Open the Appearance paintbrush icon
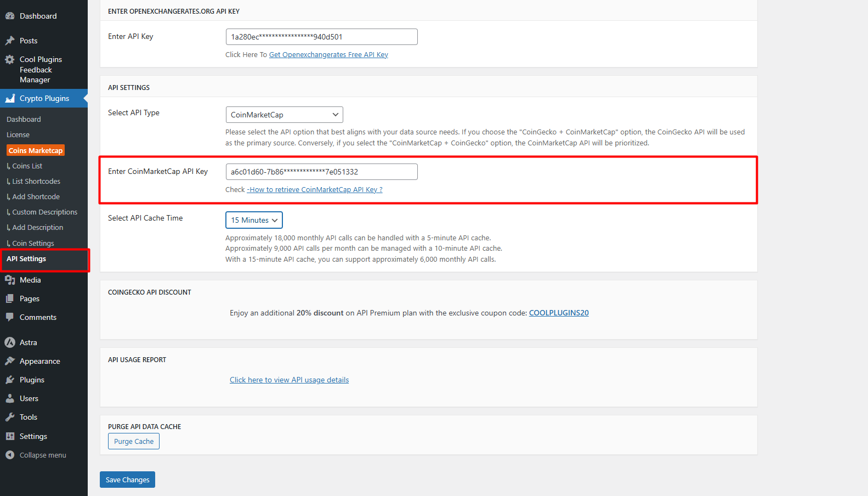This screenshot has width=868, height=496. (x=10, y=361)
